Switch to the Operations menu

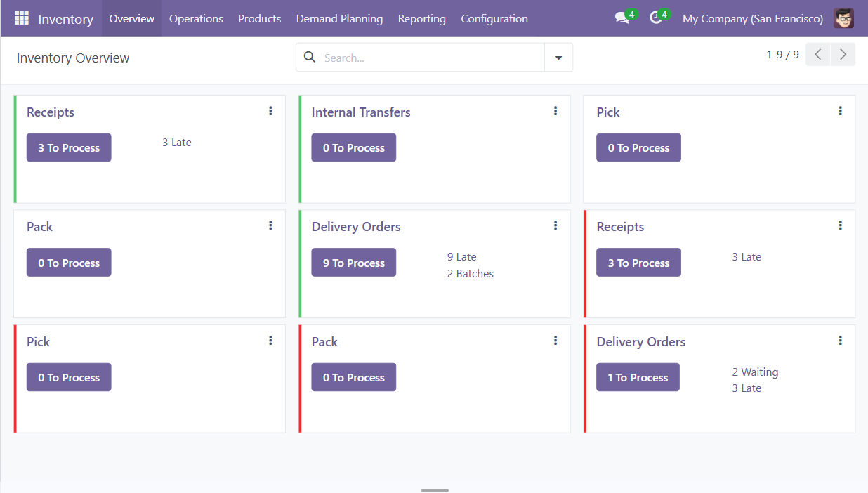196,18
